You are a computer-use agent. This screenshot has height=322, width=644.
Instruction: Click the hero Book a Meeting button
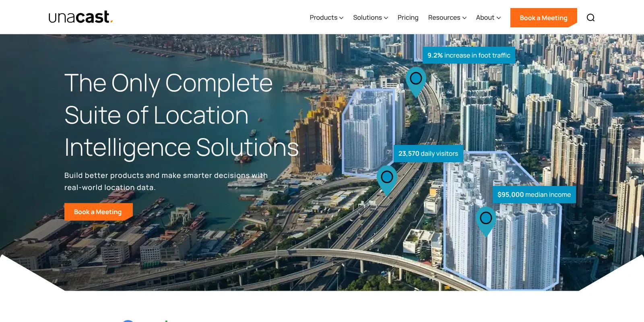(98, 212)
